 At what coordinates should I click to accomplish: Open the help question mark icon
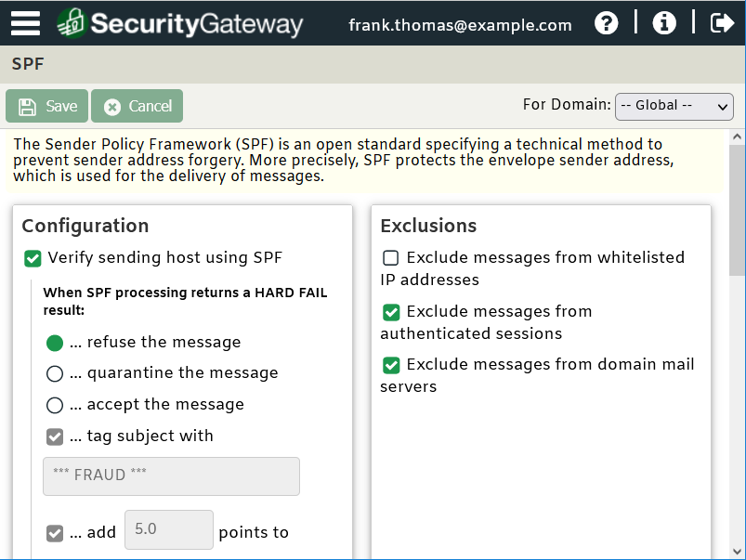(606, 22)
